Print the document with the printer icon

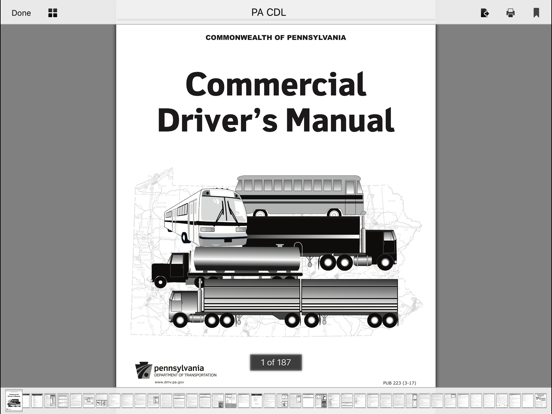point(510,13)
